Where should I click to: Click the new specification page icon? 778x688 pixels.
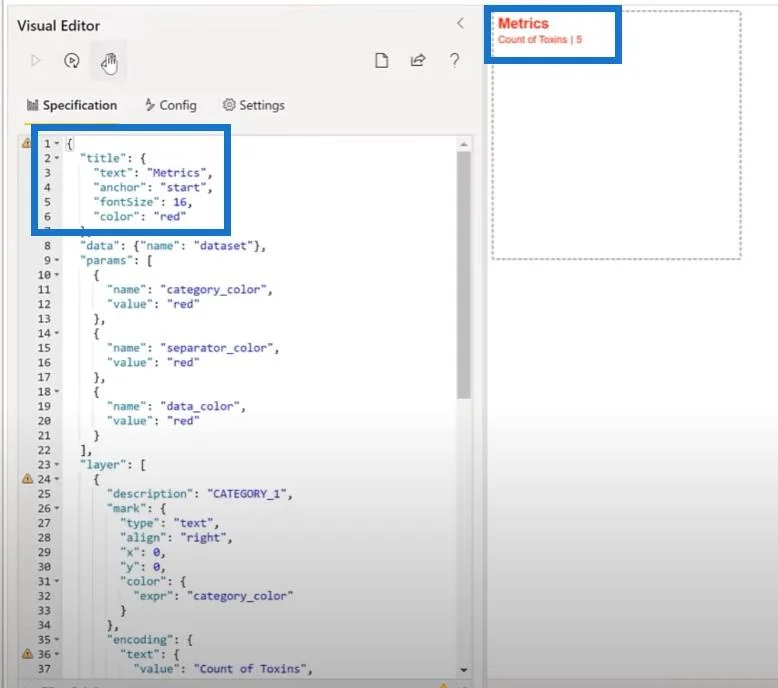[x=381, y=61]
